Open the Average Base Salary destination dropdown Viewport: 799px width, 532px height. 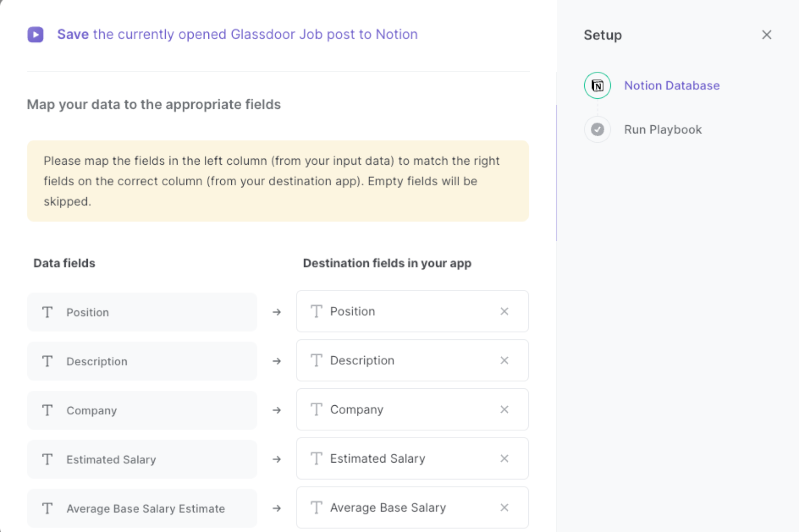click(412, 508)
